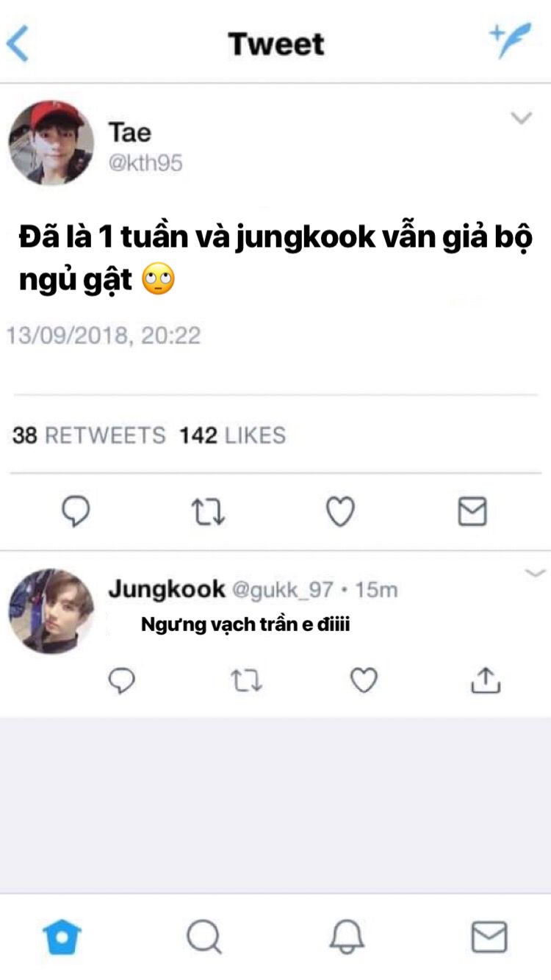Open the Search tab in bottom bar

tap(204, 937)
